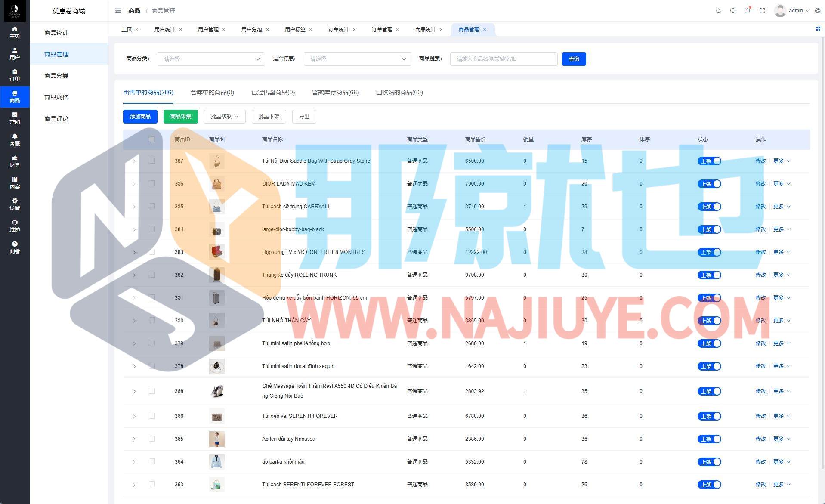
Task: Switch to the 订单统计 page tab
Action: point(338,29)
